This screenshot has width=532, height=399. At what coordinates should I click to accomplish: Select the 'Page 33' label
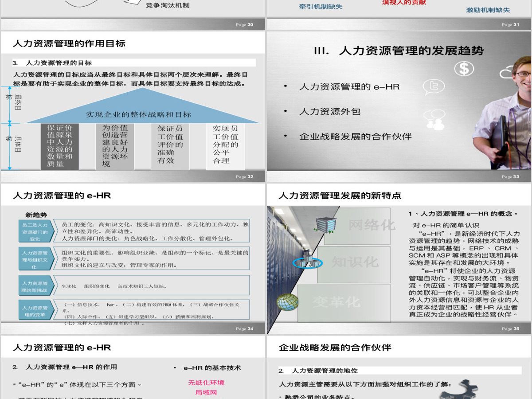(510, 176)
